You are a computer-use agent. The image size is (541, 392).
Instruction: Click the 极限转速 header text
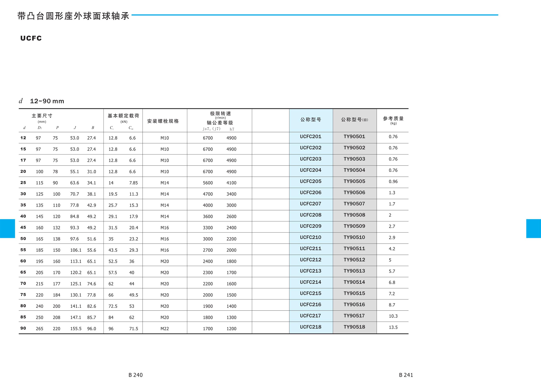220,114
